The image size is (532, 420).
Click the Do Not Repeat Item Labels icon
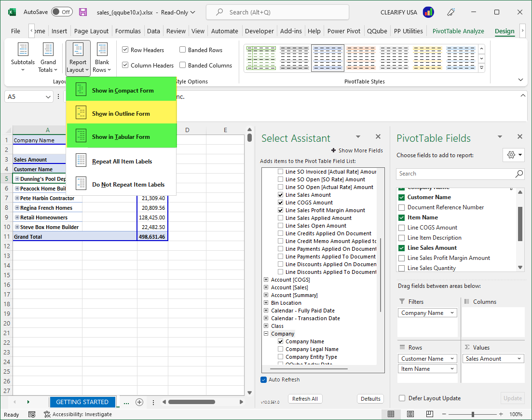81,184
